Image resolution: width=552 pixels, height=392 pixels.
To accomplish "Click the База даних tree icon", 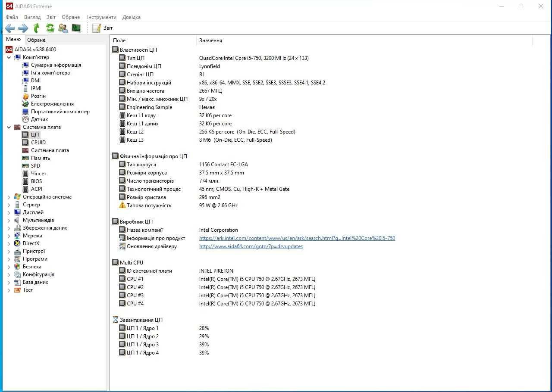I will (x=17, y=282).
